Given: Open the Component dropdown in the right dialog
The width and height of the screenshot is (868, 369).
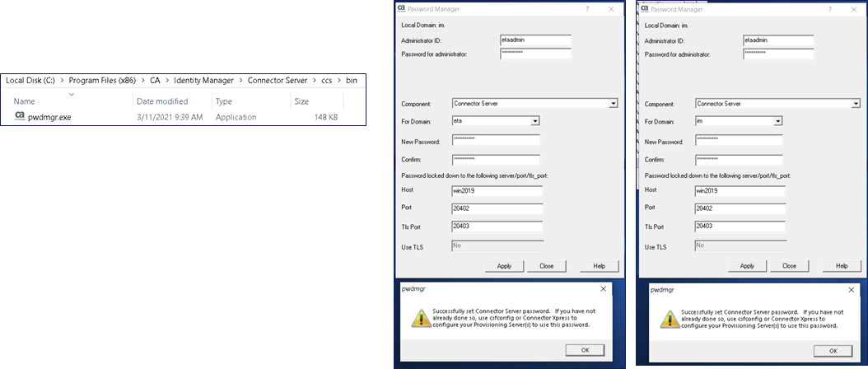Looking at the screenshot, I should pos(856,104).
